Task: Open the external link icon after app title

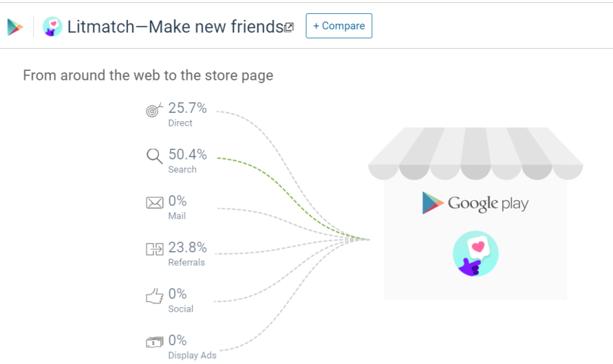Action: pyautogui.click(x=289, y=27)
